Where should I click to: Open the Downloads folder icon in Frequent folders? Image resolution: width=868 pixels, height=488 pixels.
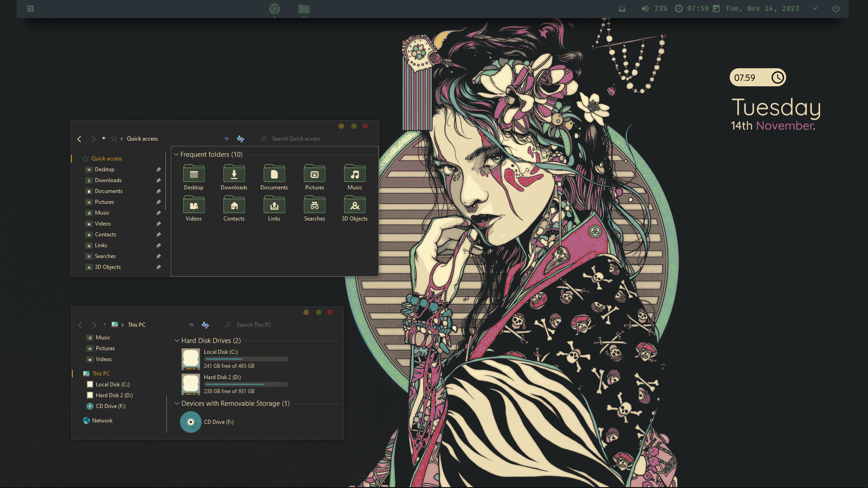[x=234, y=174]
